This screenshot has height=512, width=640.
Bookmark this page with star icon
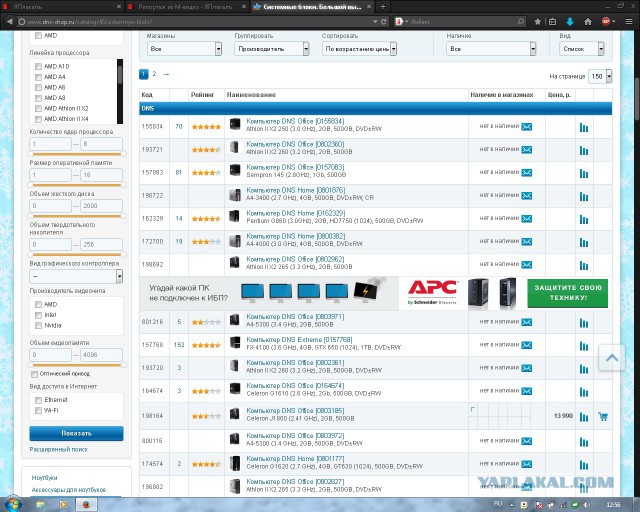538,22
